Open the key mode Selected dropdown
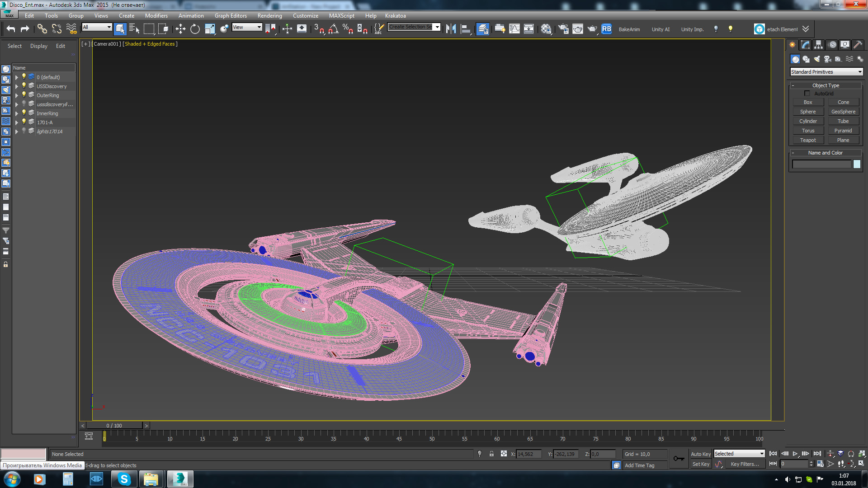The image size is (868, 488). (x=739, y=454)
